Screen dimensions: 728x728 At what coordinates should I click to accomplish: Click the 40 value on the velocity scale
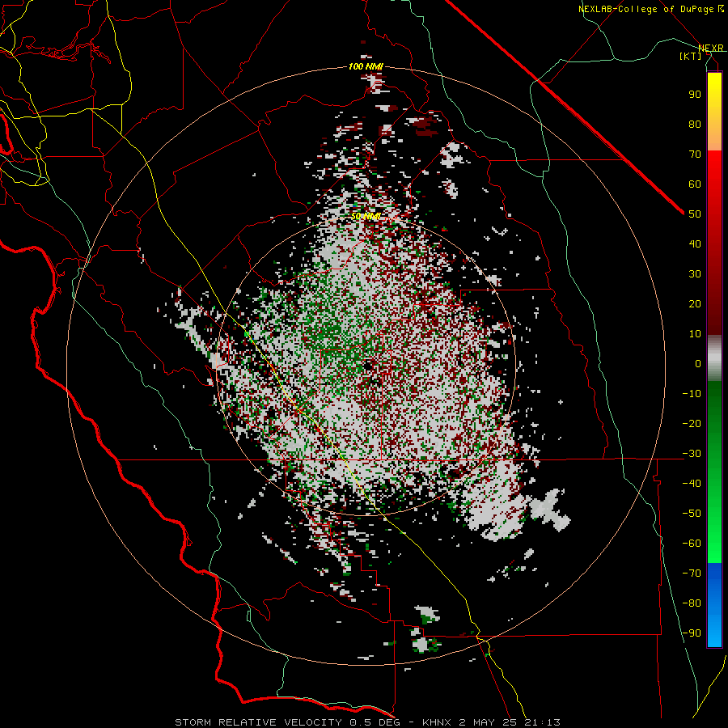[695, 244]
